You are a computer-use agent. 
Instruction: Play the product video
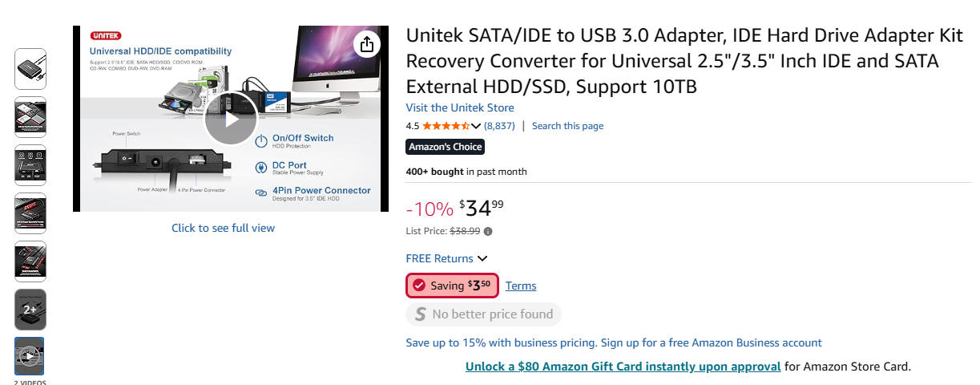[x=230, y=120]
